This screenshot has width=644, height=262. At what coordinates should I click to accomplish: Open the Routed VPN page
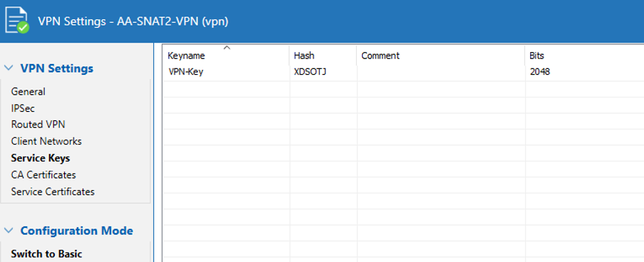(x=38, y=125)
